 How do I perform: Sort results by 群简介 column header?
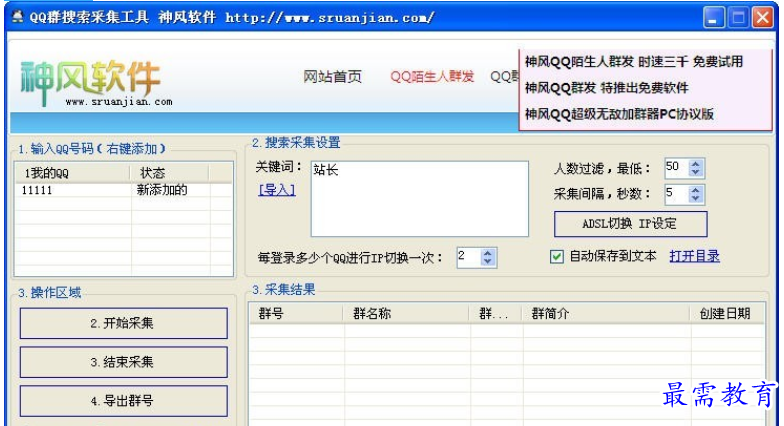606,314
